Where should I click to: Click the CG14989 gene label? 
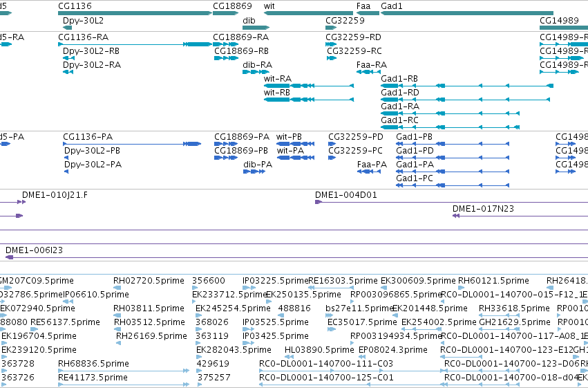[559, 20]
